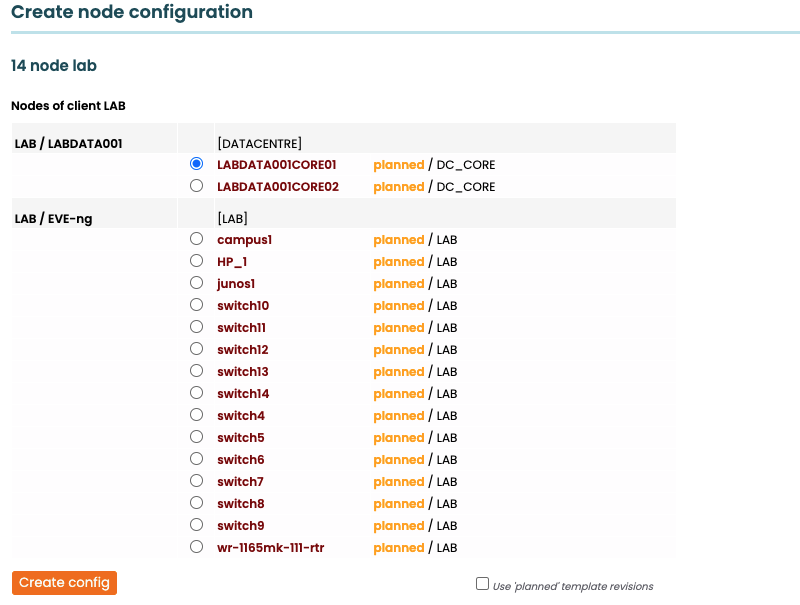Select the LABDATA001CORE02 radio button
Image resolution: width=800 pixels, height=605 pixels.
coord(196,186)
